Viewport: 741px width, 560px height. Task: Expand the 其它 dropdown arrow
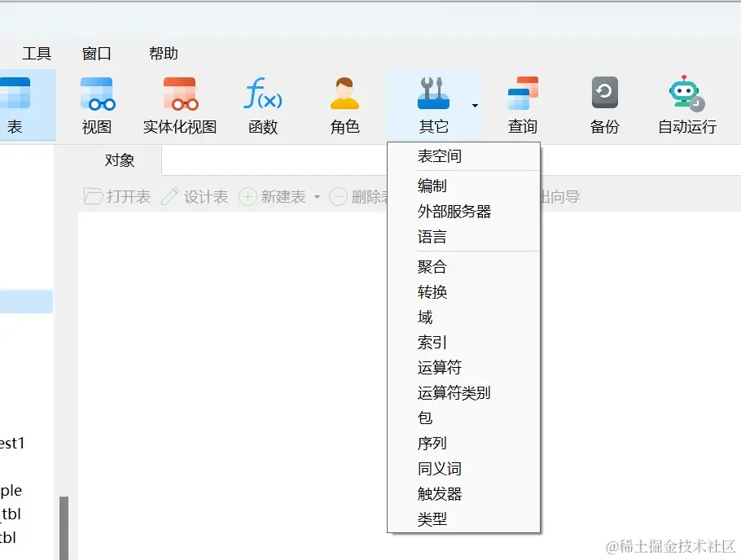[x=475, y=106]
